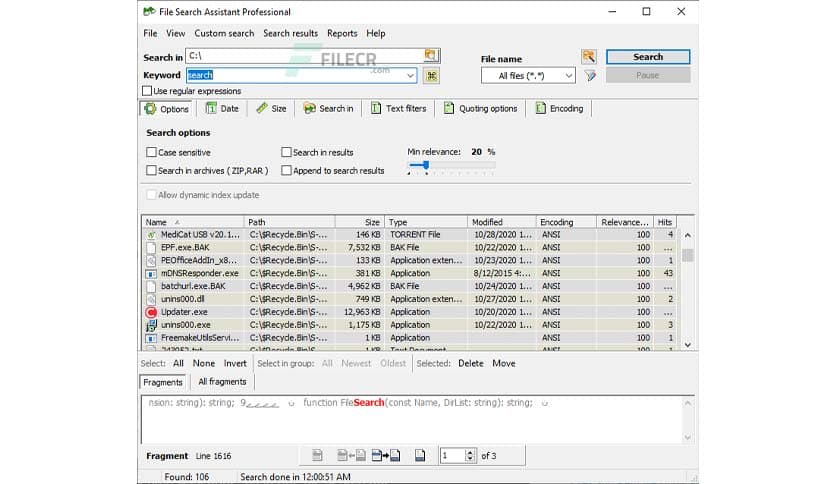
Task: Click results list scroll down arrow
Action: (688, 345)
